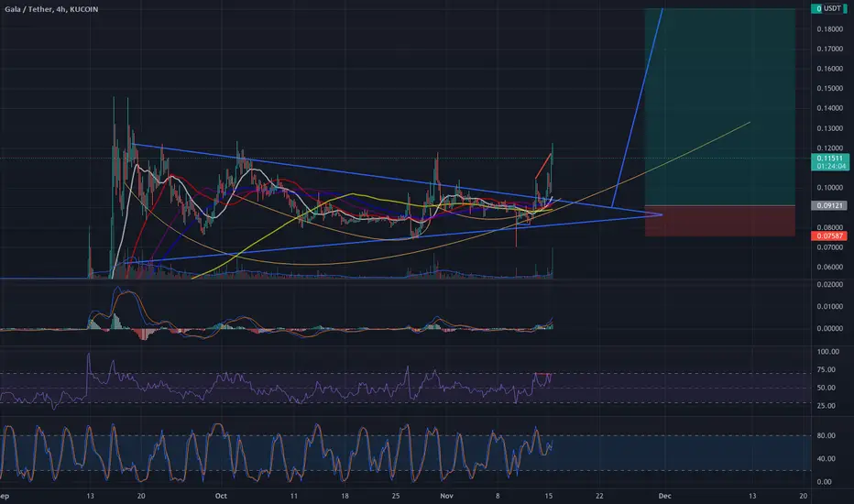Select the 0.11511 current price tag

[829, 159]
